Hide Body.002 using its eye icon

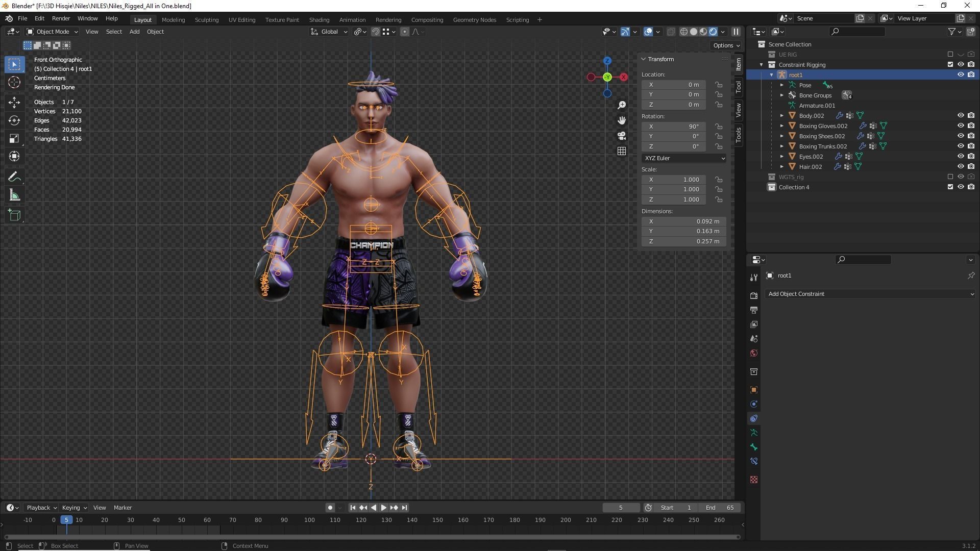click(960, 116)
